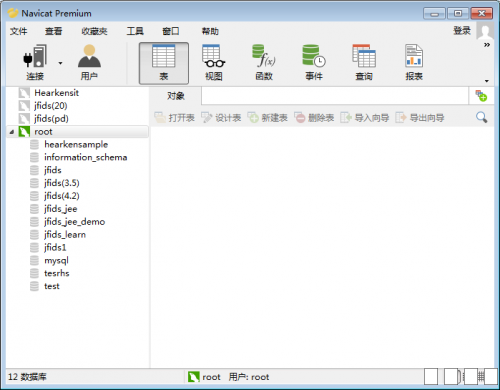500x390 pixels.
Task: Select the 视图 (View) glasses icon
Action: (214, 63)
